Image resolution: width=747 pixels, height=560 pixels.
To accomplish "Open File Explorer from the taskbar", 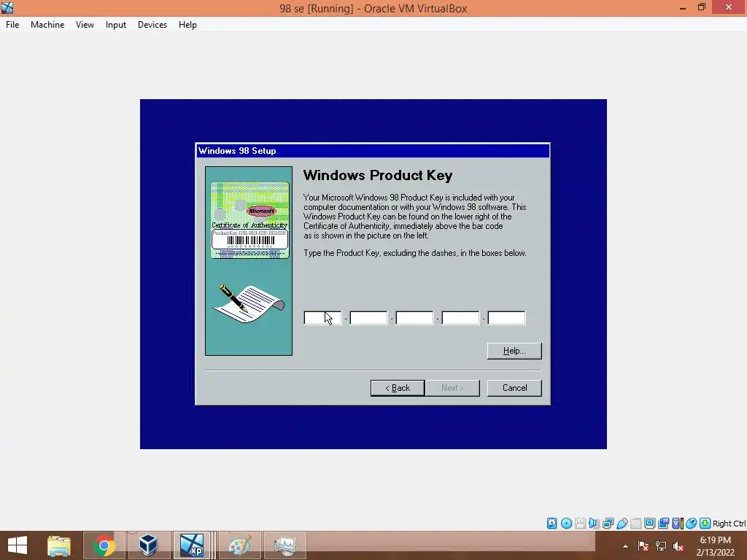I will tap(59, 545).
